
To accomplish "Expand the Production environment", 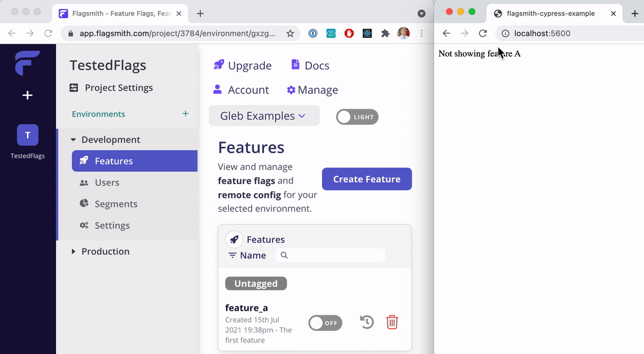I will (x=73, y=251).
